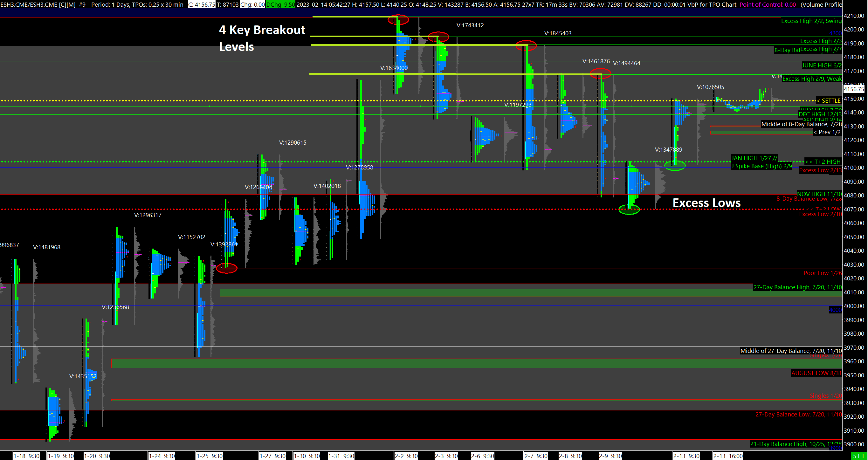Image resolution: width=868 pixels, height=460 pixels.
Task: Click the DChg: 9.50 green header field
Action: [x=280, y=5]
